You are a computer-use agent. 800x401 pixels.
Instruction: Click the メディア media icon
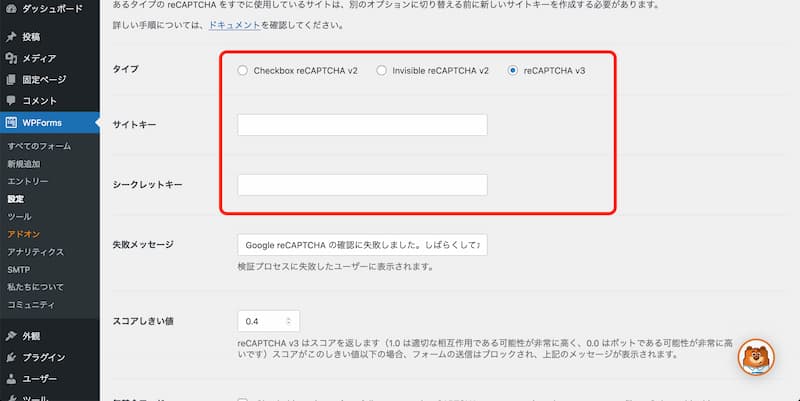(x=11, y=58)
